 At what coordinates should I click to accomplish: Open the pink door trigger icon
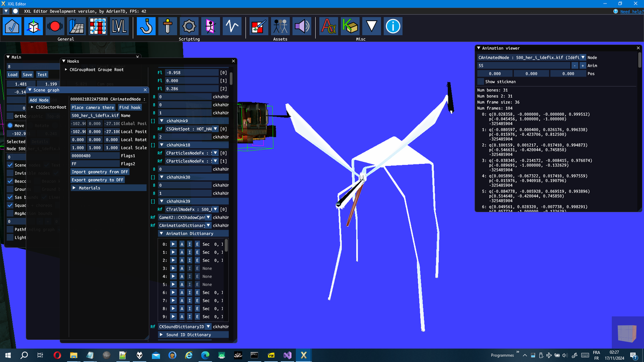[x=210, y=26]
